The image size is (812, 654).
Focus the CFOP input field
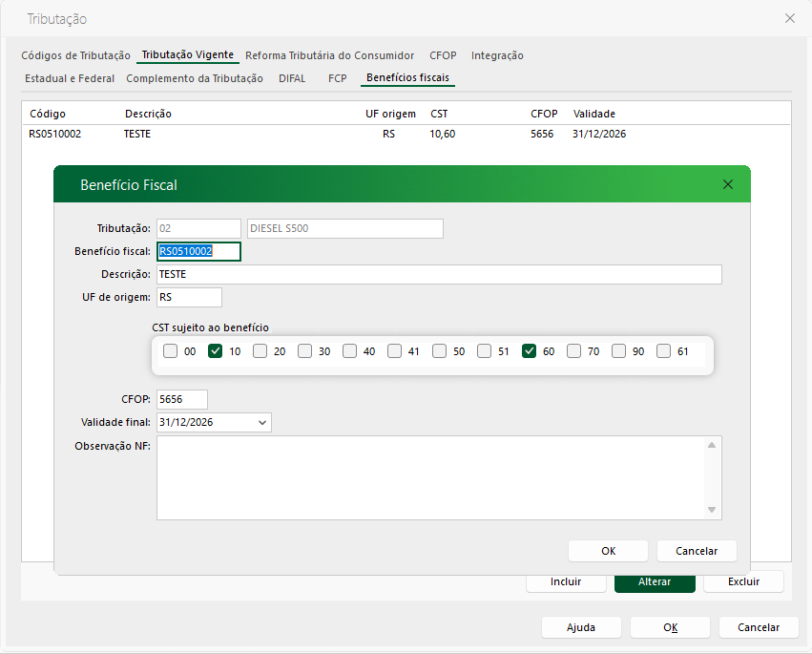click(x=181, y=399)
